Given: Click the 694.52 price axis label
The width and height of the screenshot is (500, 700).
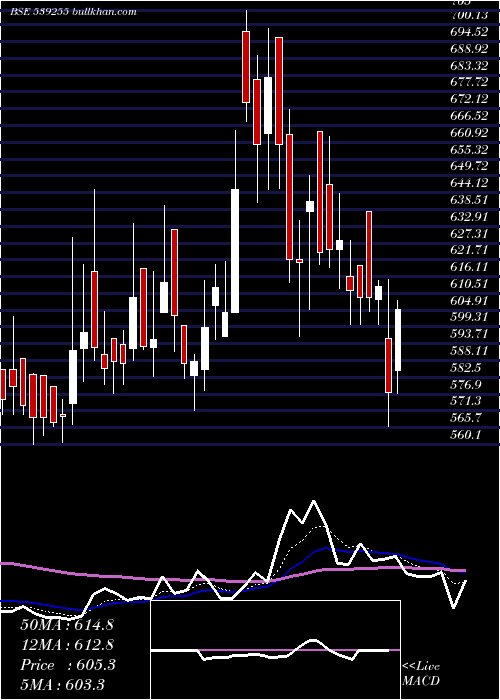Looking at the screenshot, I should coord(470,32).
